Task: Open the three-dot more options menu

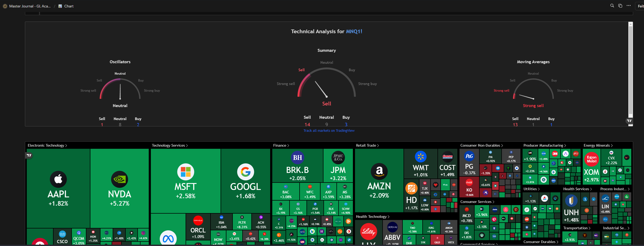Action: point(629,6)
